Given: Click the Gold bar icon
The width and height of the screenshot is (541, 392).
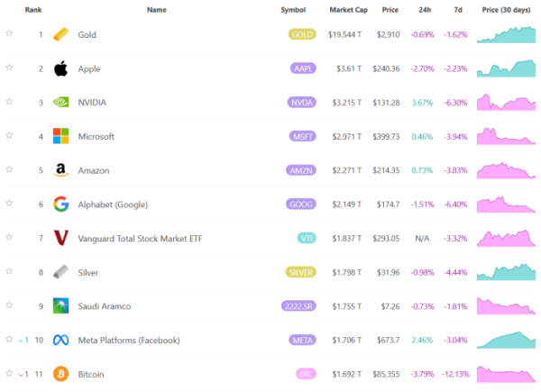Looking at the screenshot, I should (x=60, y=34).
